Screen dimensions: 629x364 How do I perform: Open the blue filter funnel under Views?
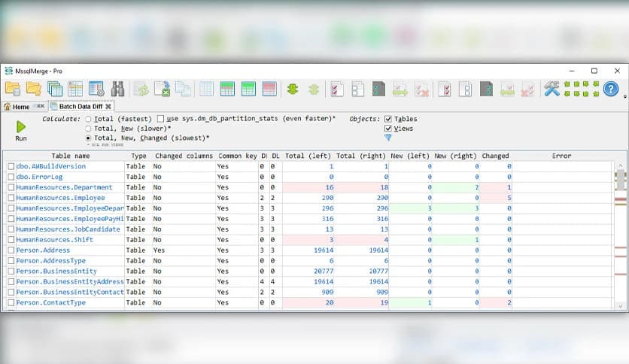coord(388,138)
